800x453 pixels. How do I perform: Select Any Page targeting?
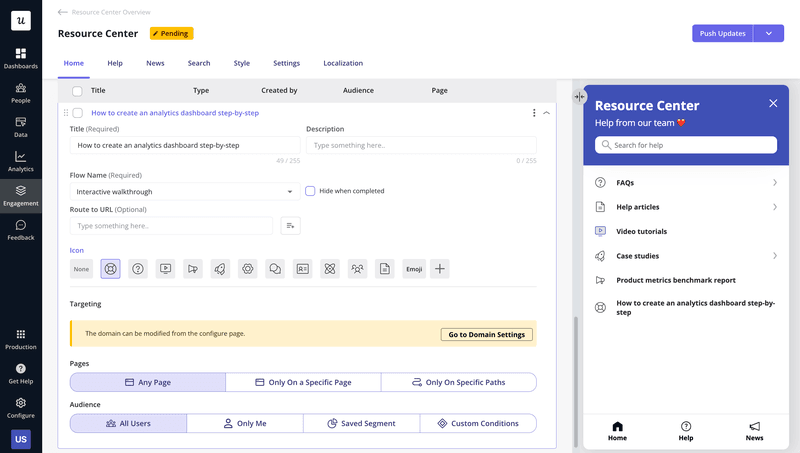click(147, 382)
